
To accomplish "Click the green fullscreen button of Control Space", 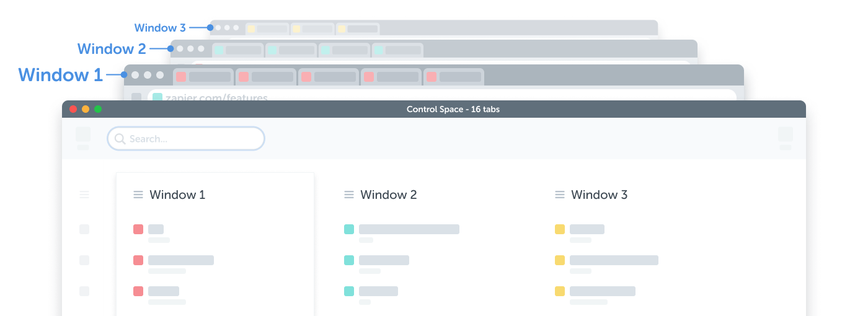I will point(98,109).
